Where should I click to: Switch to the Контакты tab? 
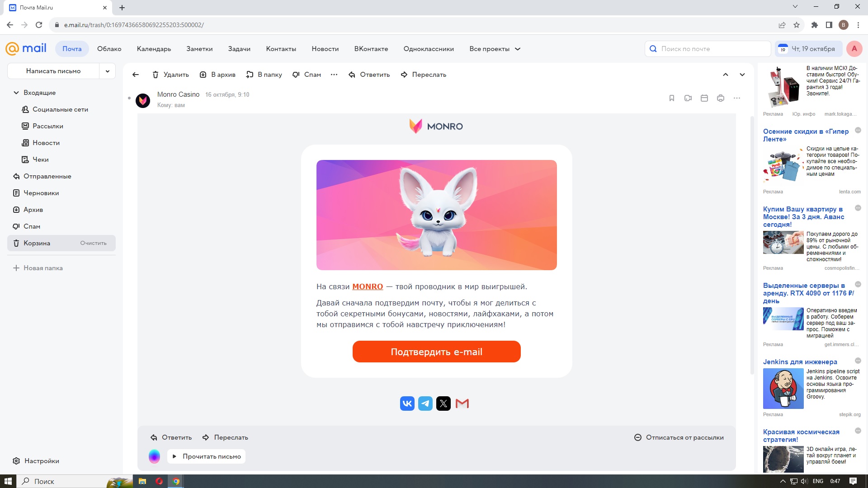click(281, 49)
